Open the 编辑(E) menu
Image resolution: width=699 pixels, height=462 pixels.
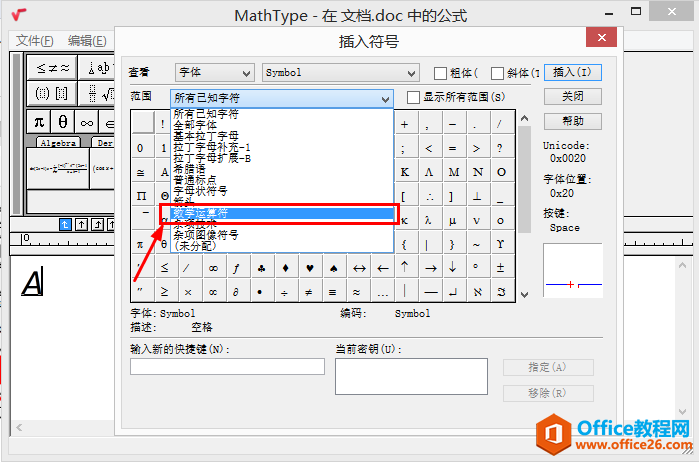(x=87, y=41)
